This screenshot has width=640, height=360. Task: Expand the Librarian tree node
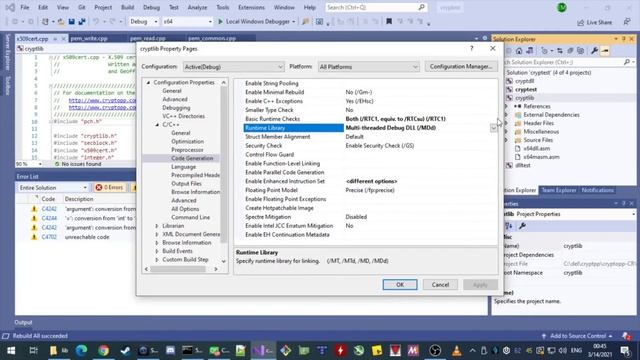(157, 226)
